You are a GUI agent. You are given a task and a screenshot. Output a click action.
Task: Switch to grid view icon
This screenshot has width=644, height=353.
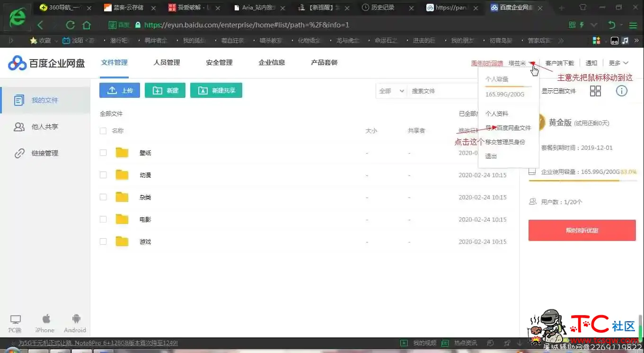(595, 91)
